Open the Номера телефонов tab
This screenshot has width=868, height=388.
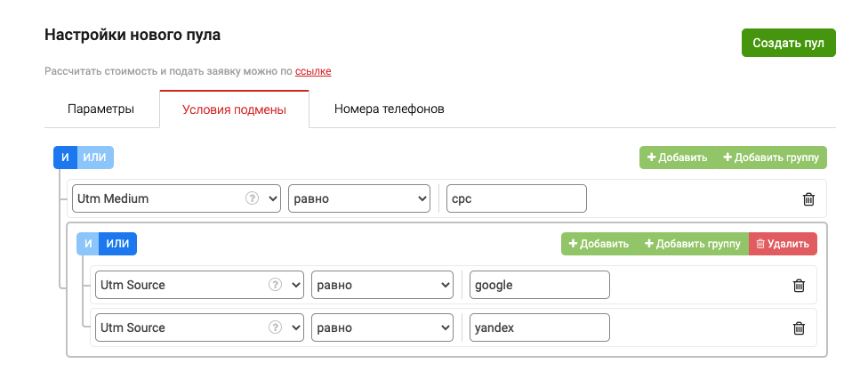tap(390, 109)
